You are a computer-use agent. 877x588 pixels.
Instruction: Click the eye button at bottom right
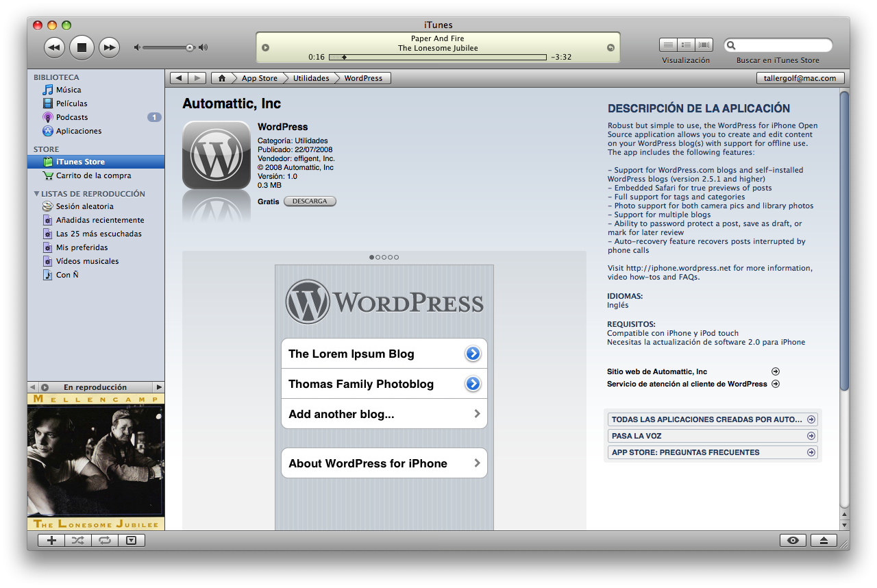click(x=793, y=540)
